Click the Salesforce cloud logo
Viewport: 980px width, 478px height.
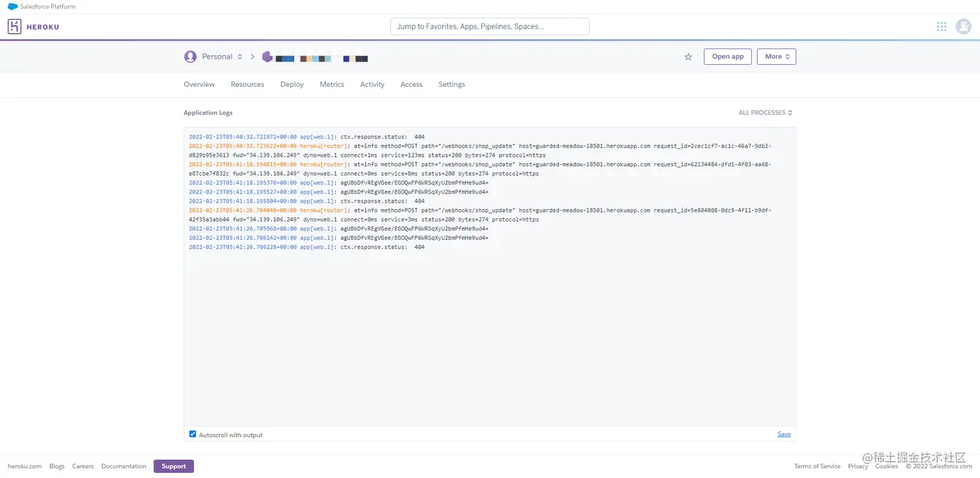click(12, 6)
